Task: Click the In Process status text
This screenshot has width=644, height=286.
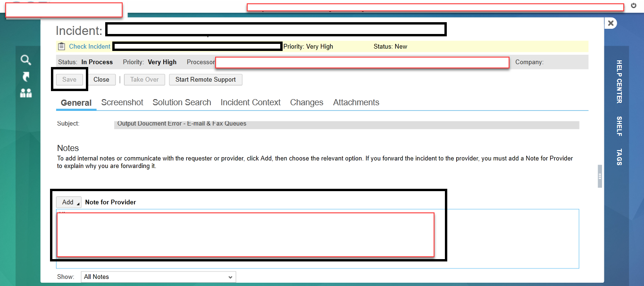Action: tap(97, 62)
